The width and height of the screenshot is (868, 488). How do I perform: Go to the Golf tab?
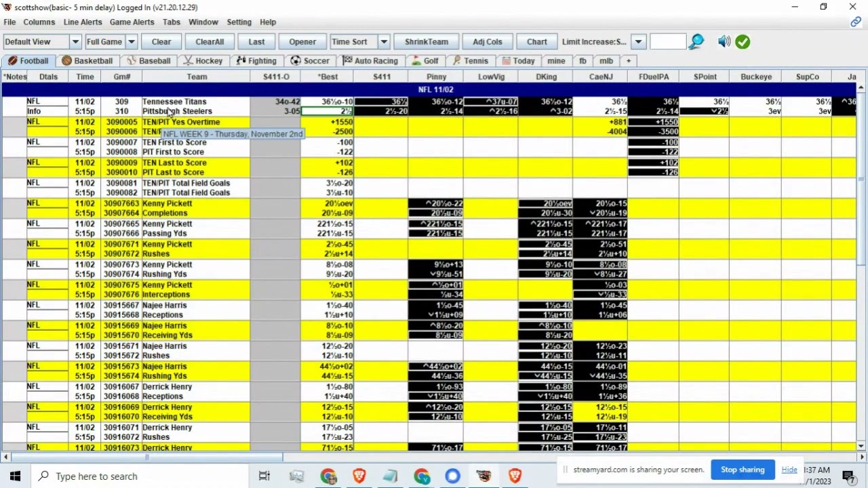pos(425,61)
